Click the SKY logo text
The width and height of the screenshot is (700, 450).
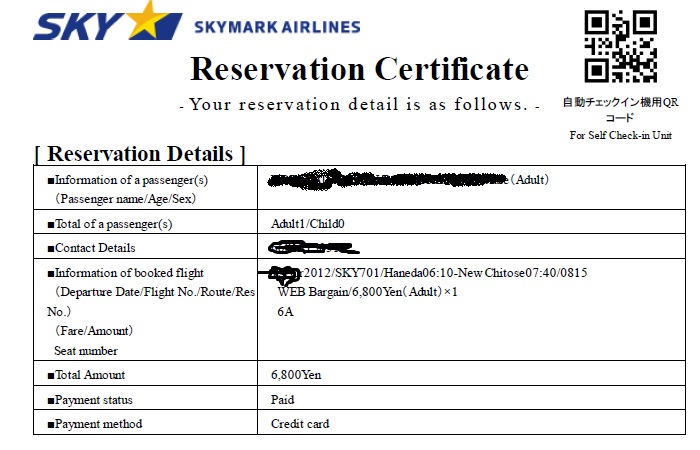click(x=78, y=26)
